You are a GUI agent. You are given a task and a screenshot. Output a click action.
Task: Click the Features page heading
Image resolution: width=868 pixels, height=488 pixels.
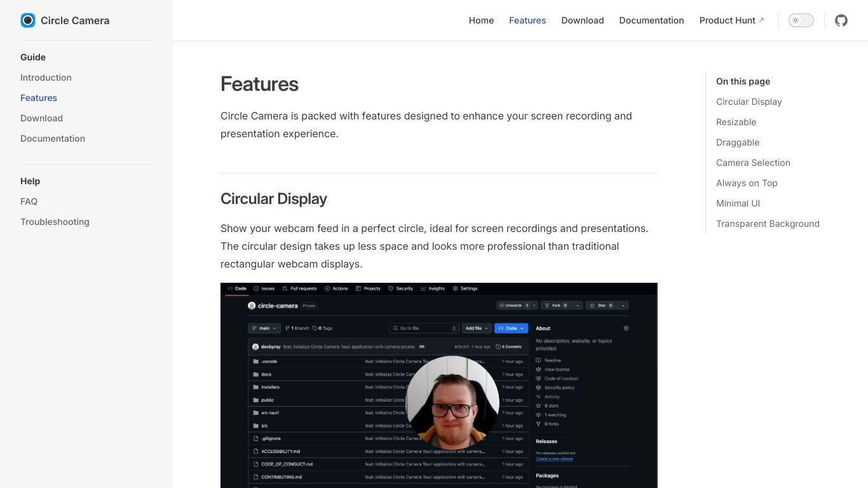point(259,84)
